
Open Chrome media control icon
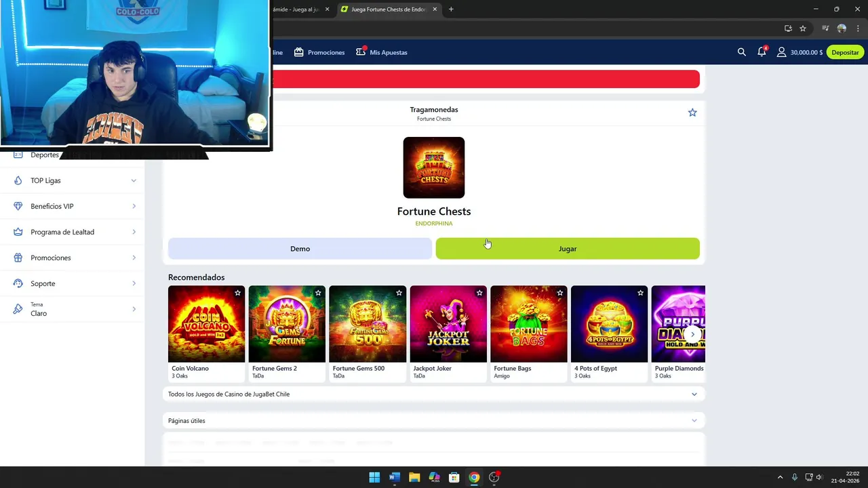(x=825, y=28)
